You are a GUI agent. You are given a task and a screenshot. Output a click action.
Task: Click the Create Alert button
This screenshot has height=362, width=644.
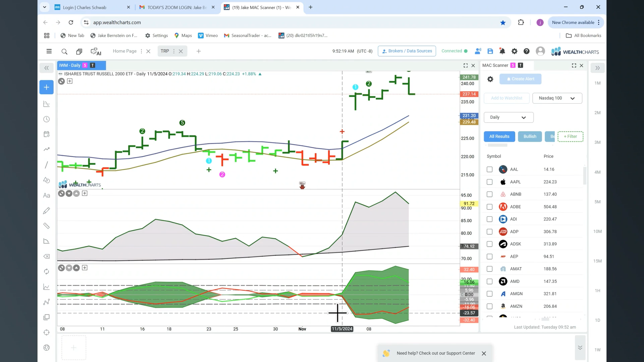(x=520, y=79)
